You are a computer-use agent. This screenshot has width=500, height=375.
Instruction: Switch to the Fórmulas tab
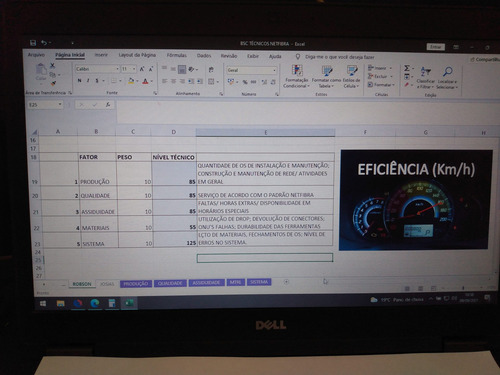pos(176,55)
